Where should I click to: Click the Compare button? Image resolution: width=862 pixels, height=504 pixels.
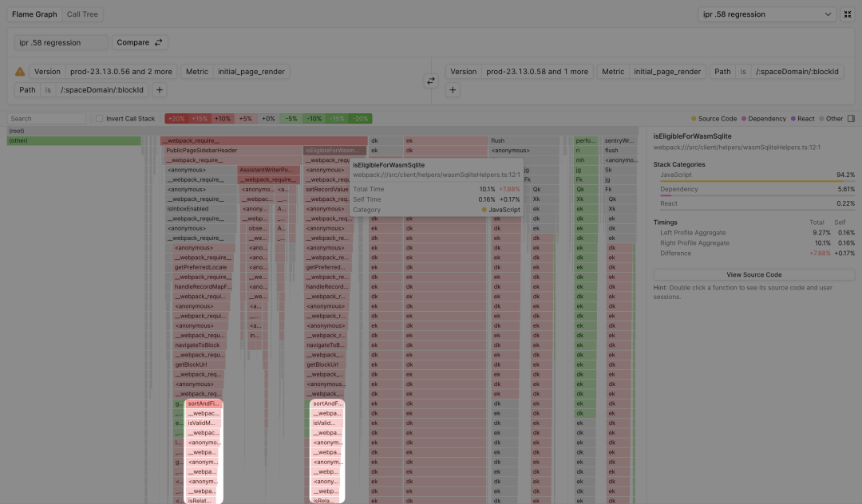click(x=139, y=42)
